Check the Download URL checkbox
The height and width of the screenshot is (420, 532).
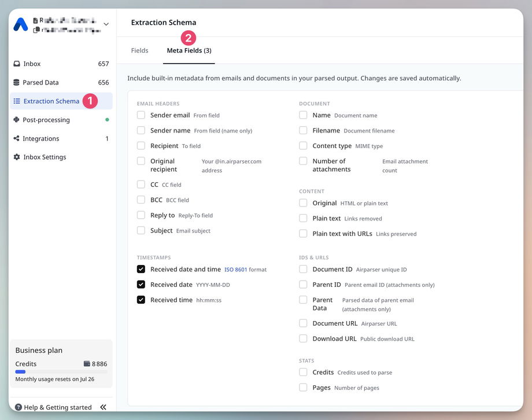pos(303,338)
